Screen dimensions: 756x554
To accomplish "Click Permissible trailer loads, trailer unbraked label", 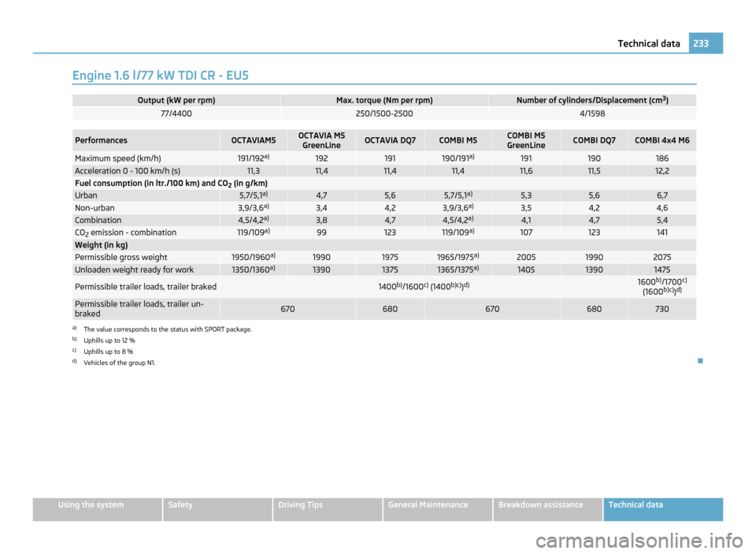I will click(x=139, y=309).
